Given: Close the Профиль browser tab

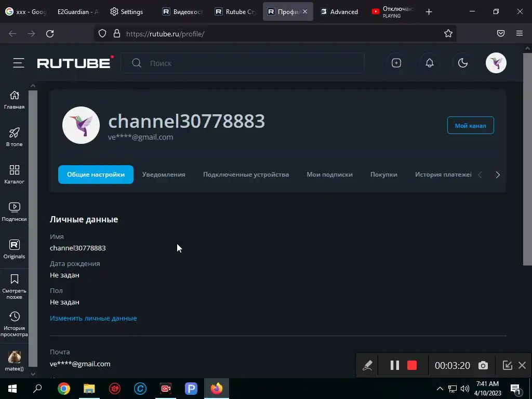Looking at the screenshot, I should [x=305, y=11].
